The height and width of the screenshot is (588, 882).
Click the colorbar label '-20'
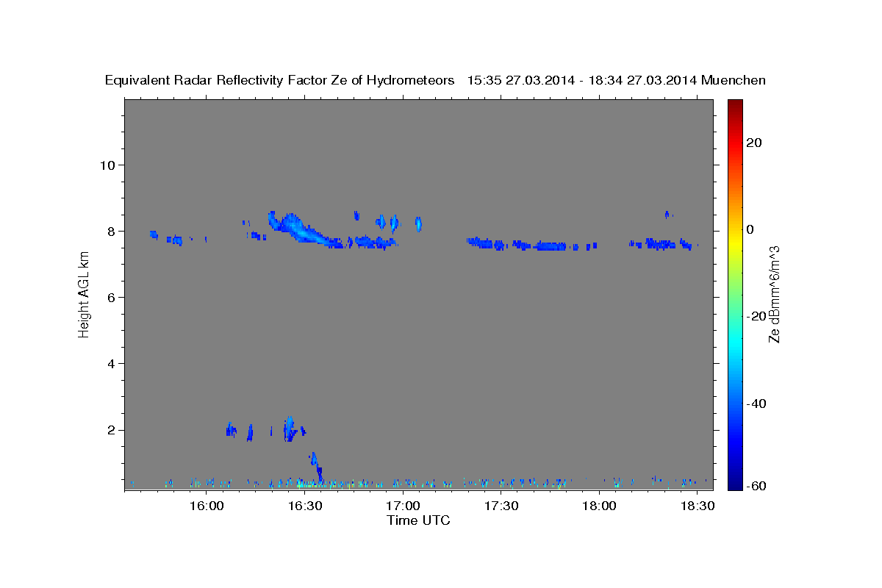click(x=756, y=316)
